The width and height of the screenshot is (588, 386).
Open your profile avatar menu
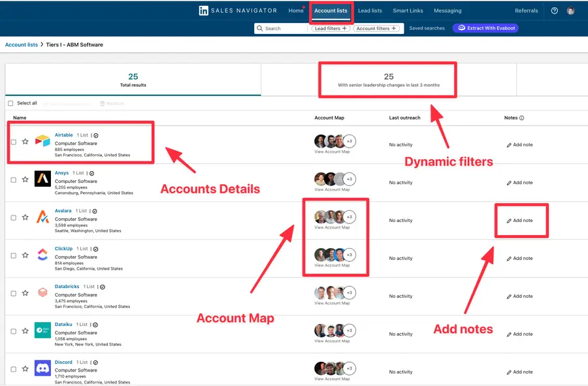pos(570,10)
